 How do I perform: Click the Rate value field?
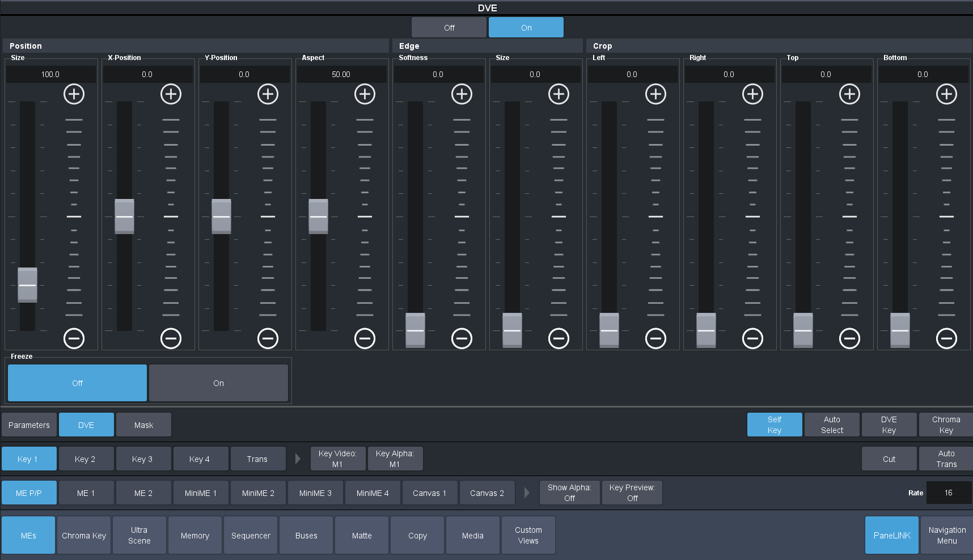[949, 493]
